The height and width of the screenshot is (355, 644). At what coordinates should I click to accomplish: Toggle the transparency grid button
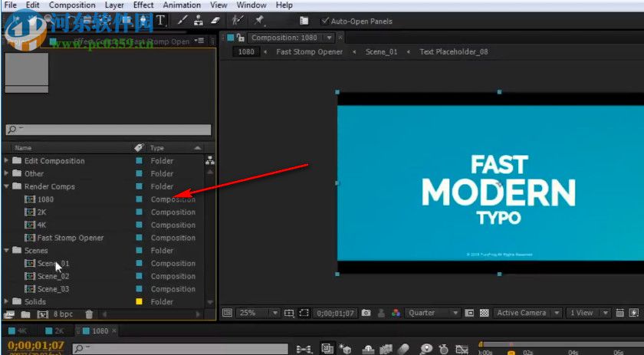pos(485,313)
